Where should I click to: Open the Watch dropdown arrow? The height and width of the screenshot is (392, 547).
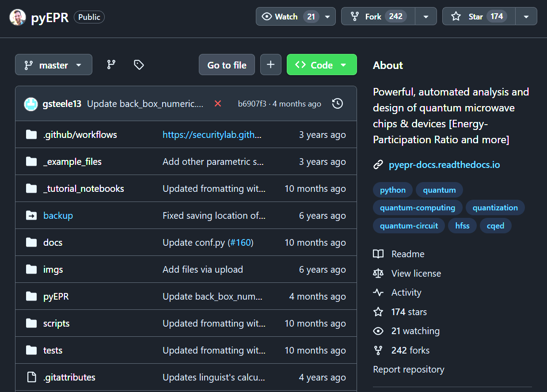[327, 16]
